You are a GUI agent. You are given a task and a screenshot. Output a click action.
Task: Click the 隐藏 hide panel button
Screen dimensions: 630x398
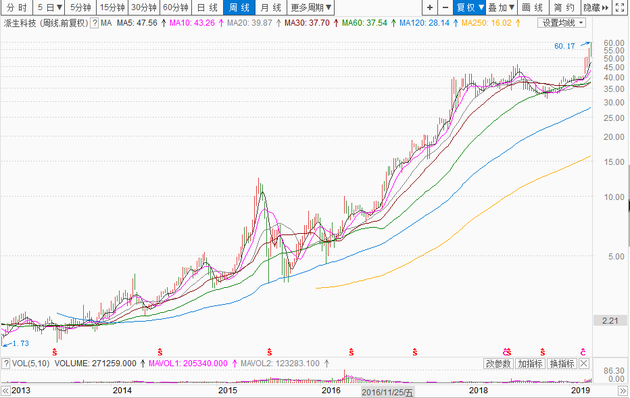pyautogui.click(x=596, y=7)
